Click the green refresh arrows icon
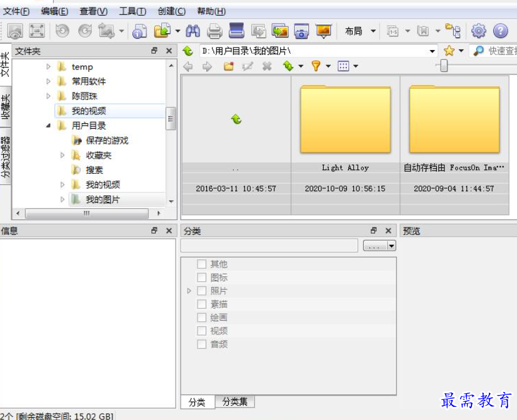 (x=288, y=66)
